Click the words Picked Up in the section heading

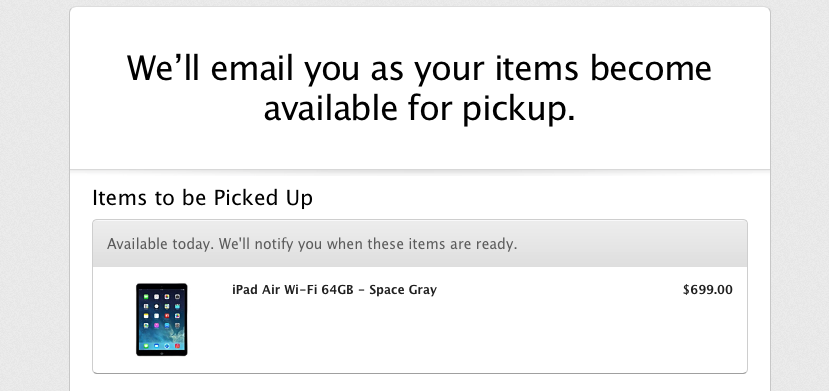pos(263,198)
